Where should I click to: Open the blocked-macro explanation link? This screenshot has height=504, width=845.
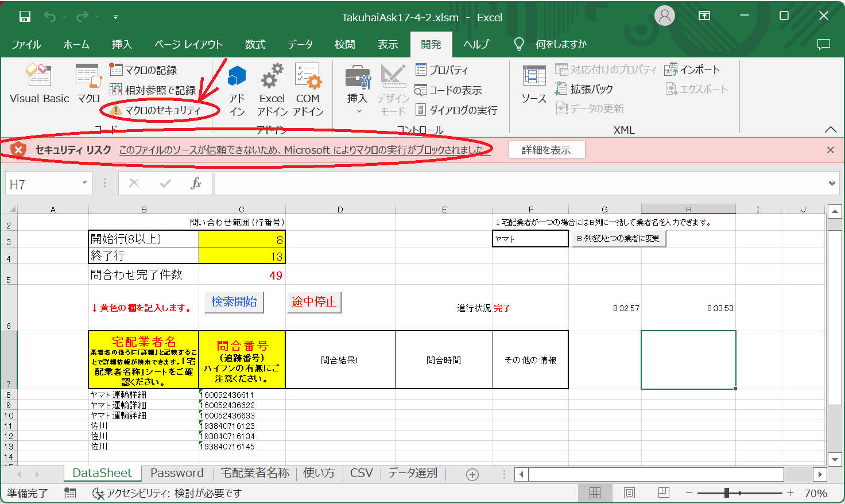point(305,150)
